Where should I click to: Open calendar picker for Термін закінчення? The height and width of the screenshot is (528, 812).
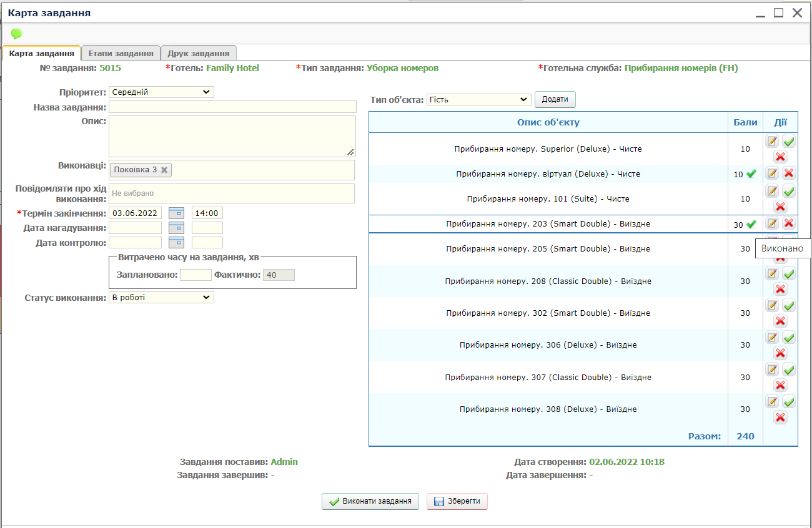pos(176,213)
